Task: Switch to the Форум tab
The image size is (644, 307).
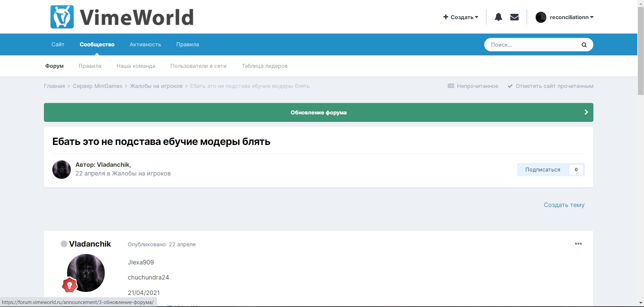Action: [54, 66]
